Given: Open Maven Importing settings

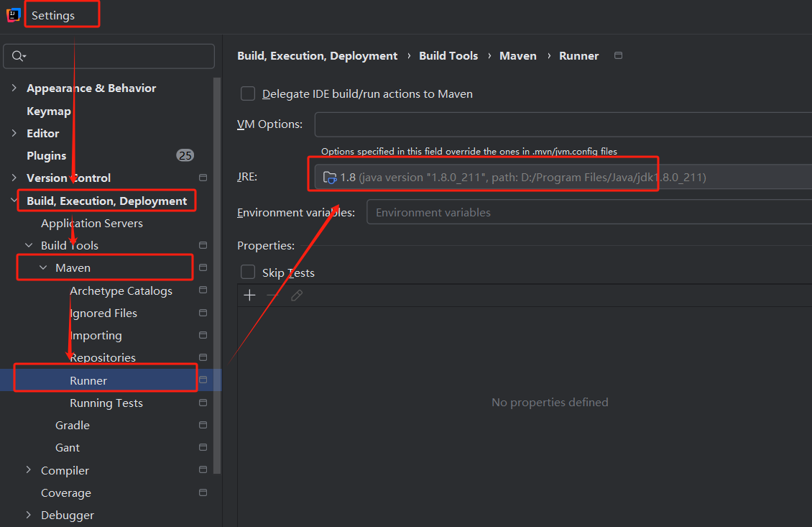Looking at the screenshot, I should [96, 336].
